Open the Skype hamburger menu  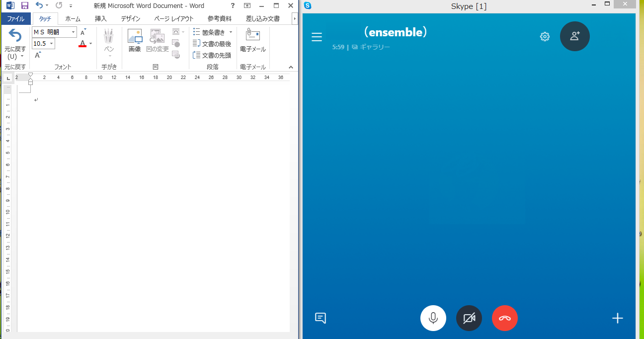pos(317,37)
